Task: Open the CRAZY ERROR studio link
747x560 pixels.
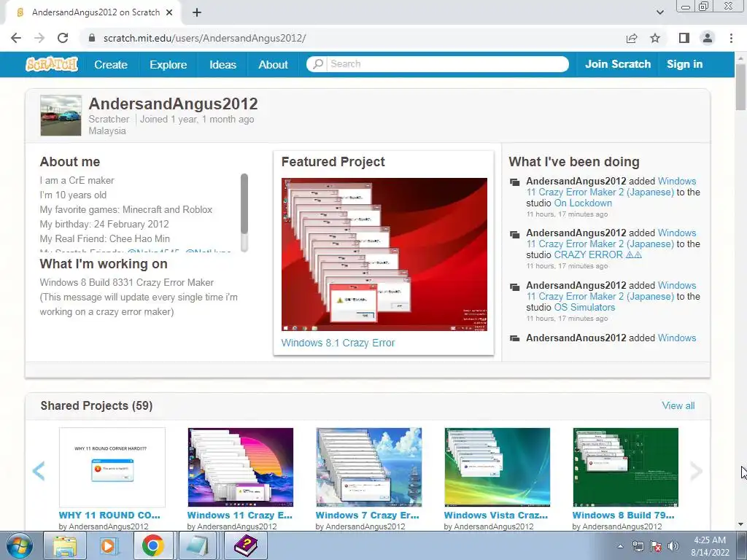Action: coord(598,254)
